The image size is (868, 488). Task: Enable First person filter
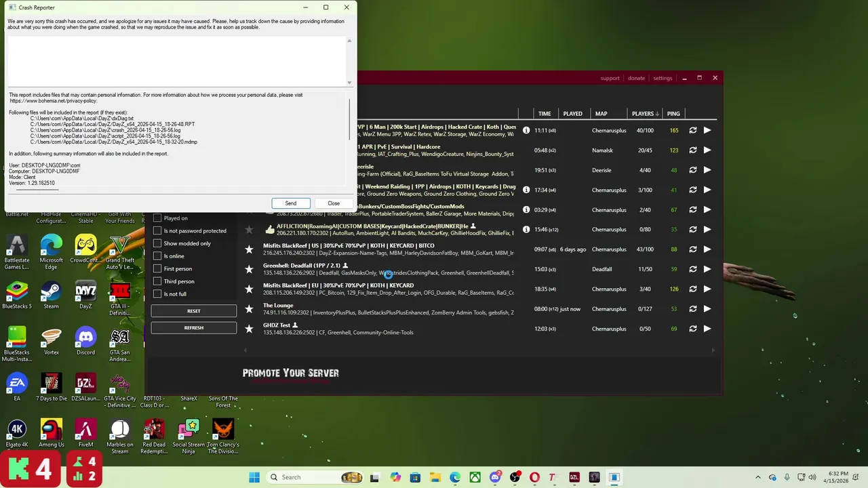157,268
